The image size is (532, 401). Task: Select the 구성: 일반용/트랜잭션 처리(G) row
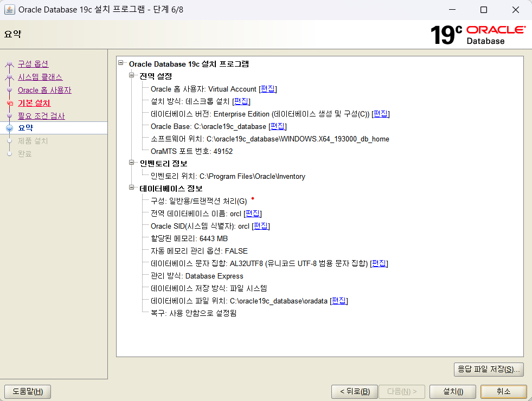point(199,201)
